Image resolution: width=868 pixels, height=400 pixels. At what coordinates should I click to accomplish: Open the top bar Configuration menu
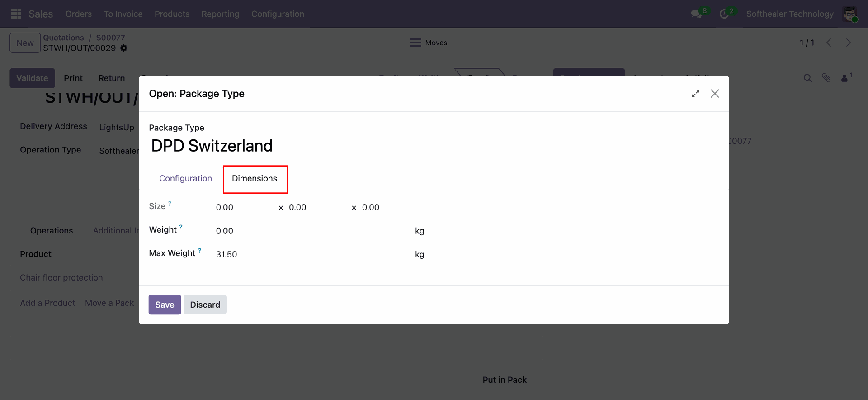278,14
